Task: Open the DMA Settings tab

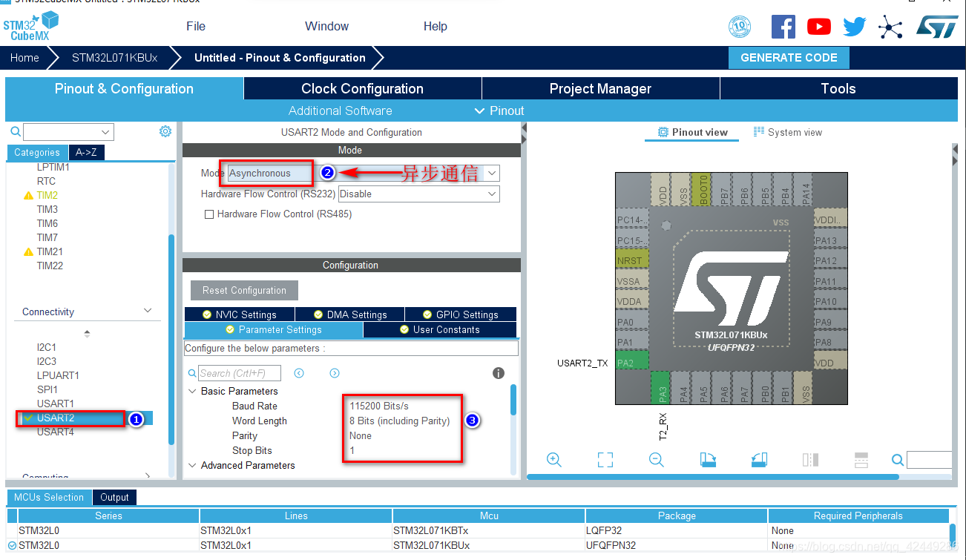Action: click(x=350, y=314)
